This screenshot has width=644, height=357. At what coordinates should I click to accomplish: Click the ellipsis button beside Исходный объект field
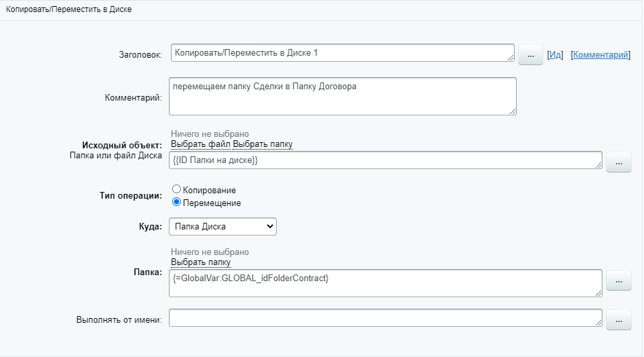619,162
